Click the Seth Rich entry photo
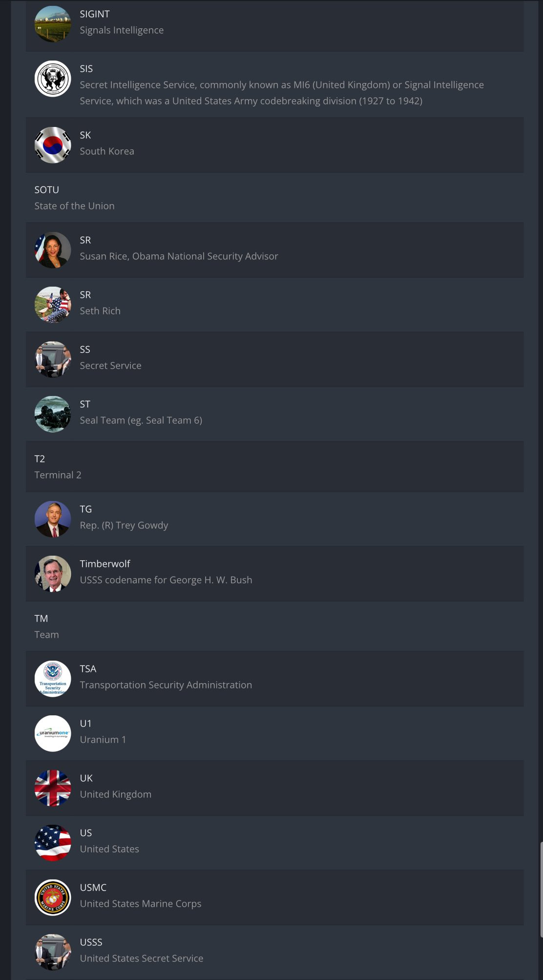The height and width of the screenshot is (980, 543). tap(53, 305)
